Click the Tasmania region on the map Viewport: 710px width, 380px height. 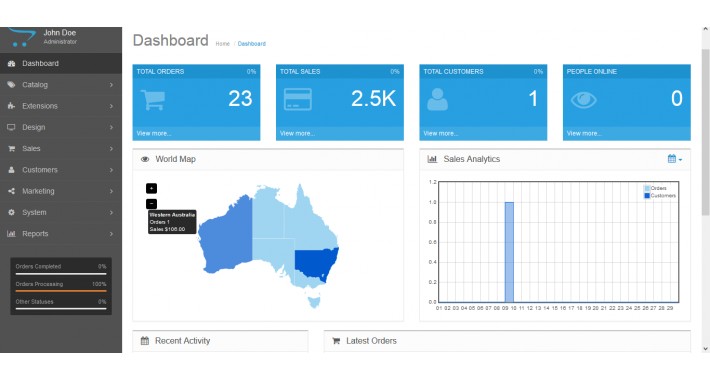[313, 302]
